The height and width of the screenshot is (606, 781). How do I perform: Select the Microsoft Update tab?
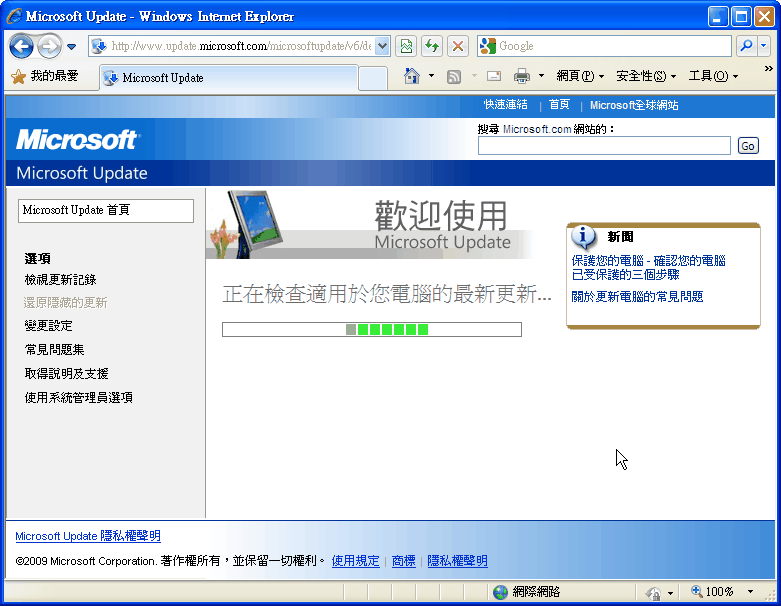point(228,78)
